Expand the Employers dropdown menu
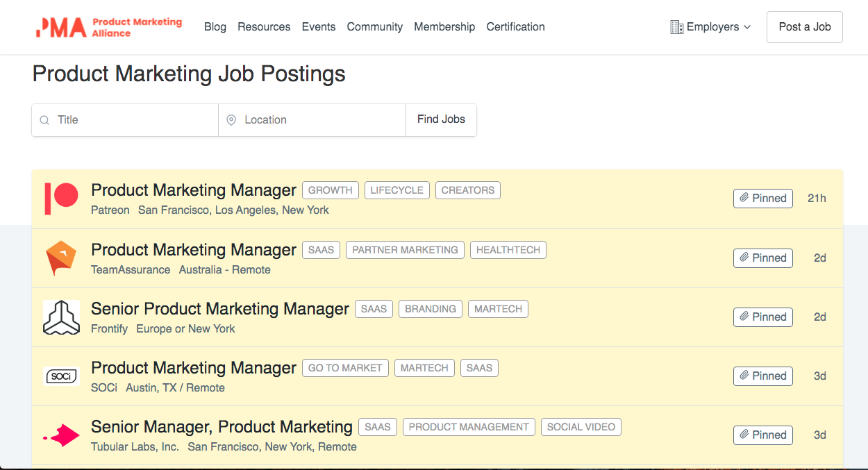Viewport: 868px width, 470px height. pyautogui.click(x=710, y=27)
